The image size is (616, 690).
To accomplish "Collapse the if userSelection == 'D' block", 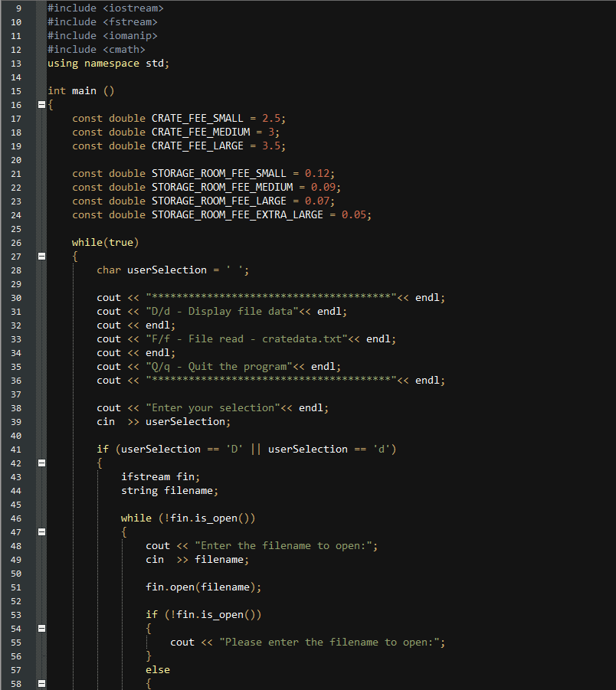I will [x=41, y=463].
